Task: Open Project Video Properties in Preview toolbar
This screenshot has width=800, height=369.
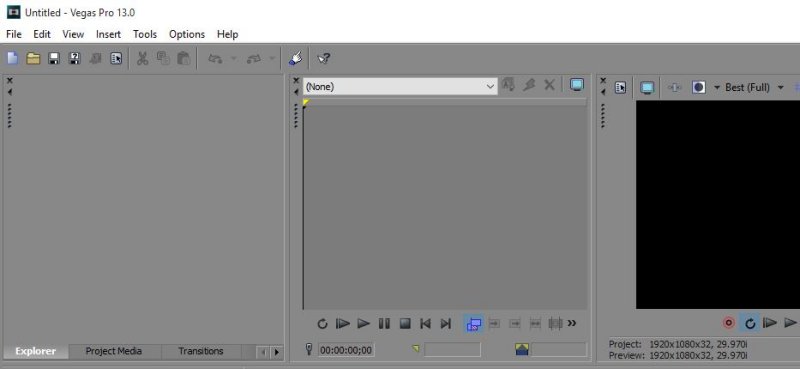Action: pyautogui.click(x=620, y=88)
